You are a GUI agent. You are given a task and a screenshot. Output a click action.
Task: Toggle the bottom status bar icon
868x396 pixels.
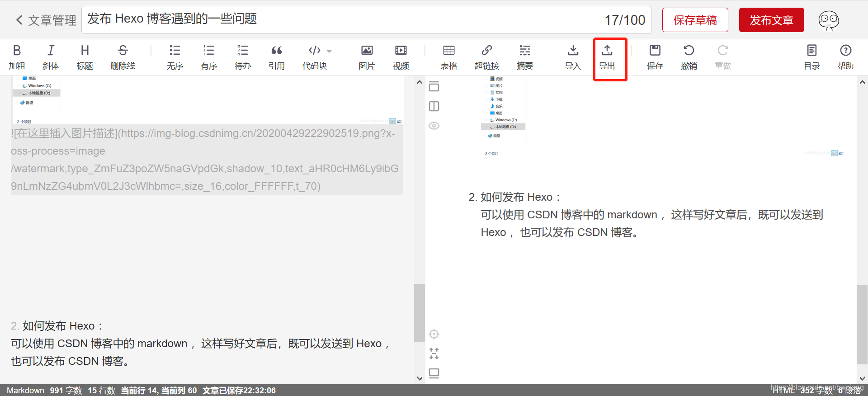point(434,373)
